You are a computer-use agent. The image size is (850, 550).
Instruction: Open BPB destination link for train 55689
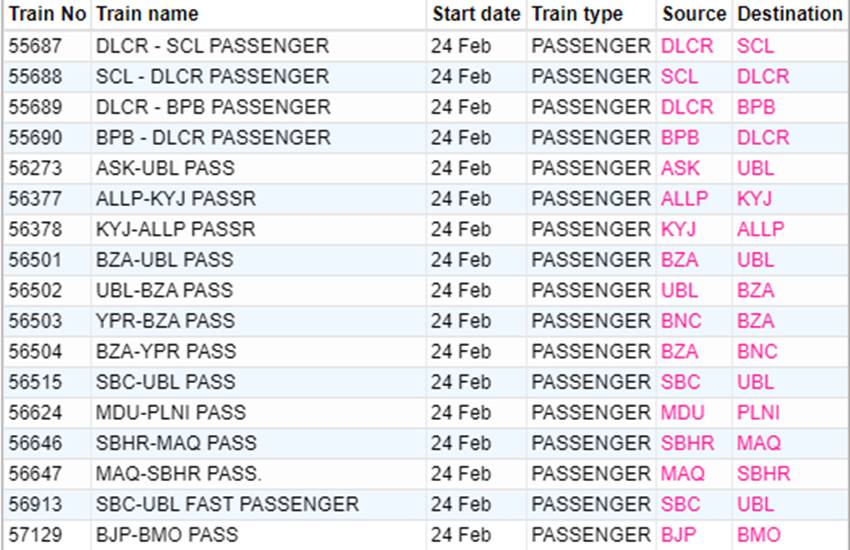(x=756, y=107)
